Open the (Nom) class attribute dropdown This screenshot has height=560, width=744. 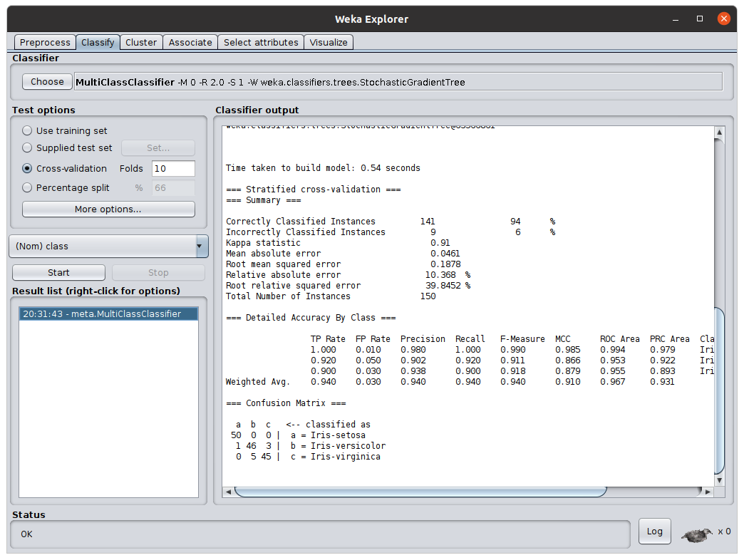(108, 246)
